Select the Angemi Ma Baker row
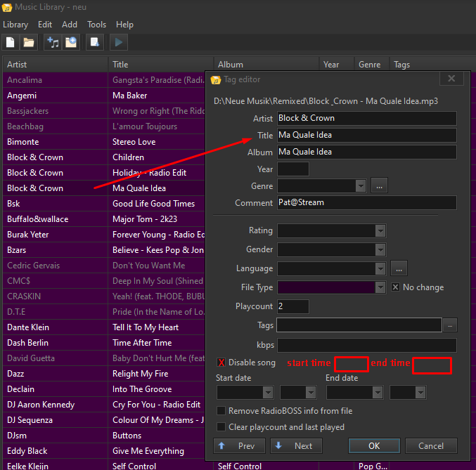 (104, 96)
